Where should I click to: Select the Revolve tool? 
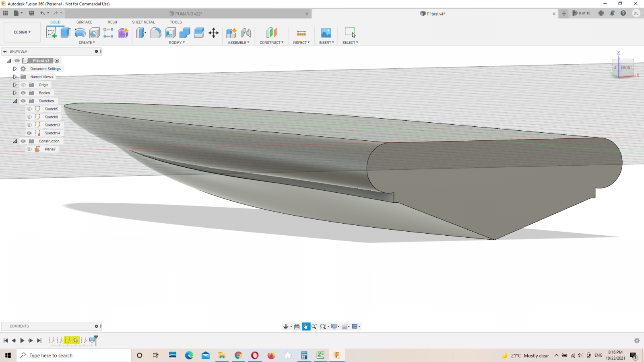80,33
